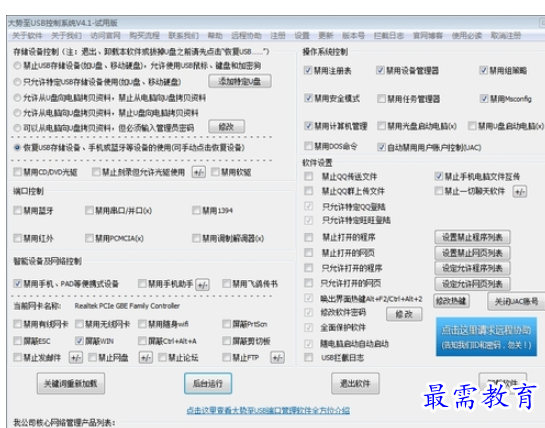The image size is (545, 428).
Task: Click the 添加特定U盘 button
Action: (x=240, y=81)
